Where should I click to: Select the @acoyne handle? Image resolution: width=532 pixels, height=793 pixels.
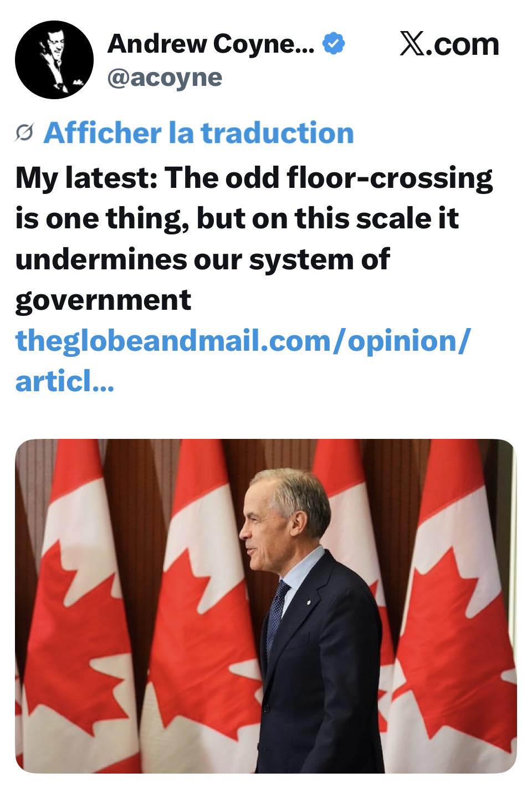pos(165,78)
